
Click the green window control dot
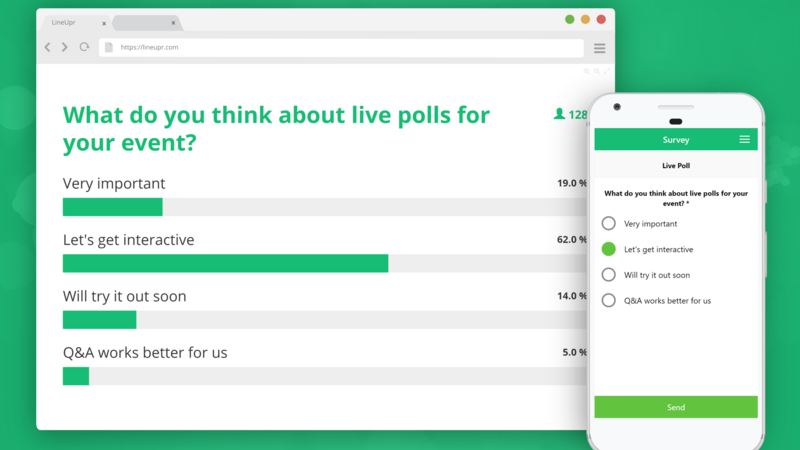569,19
